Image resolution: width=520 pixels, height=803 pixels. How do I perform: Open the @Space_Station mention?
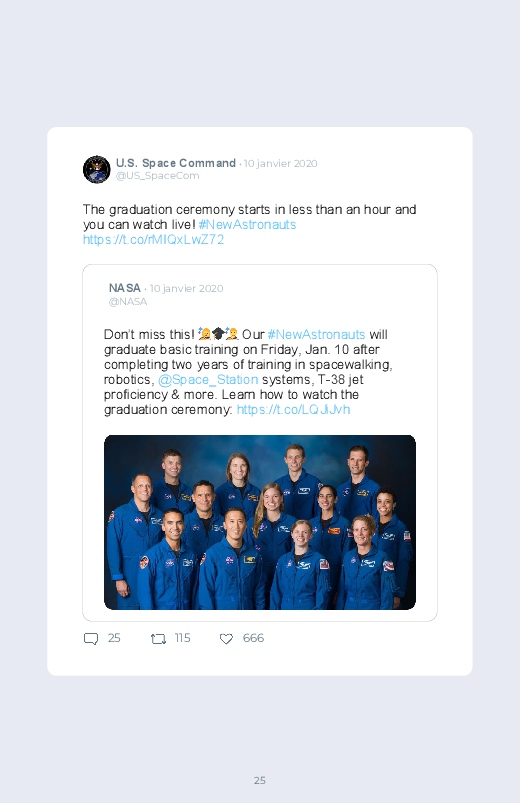tap(208, 379)
